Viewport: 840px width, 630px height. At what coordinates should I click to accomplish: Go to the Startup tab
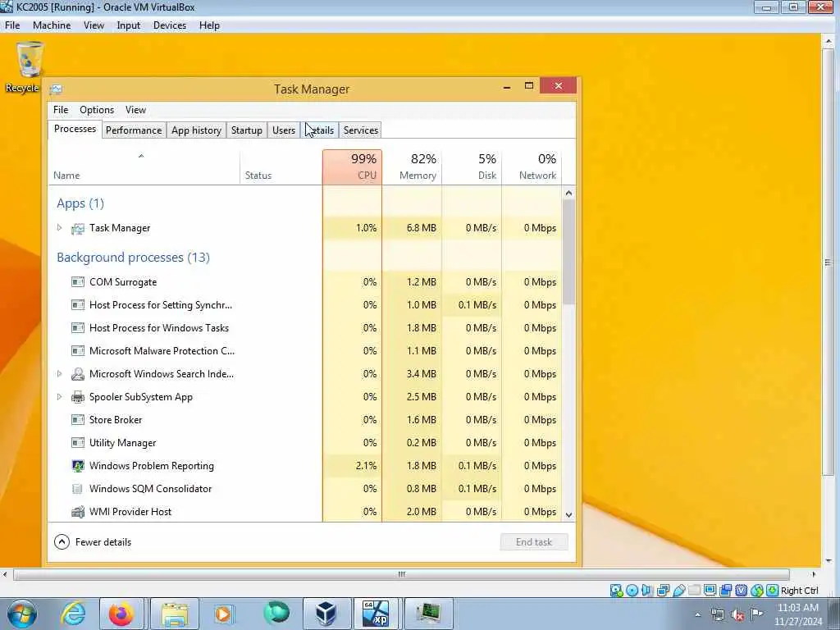tap(246, 130)
